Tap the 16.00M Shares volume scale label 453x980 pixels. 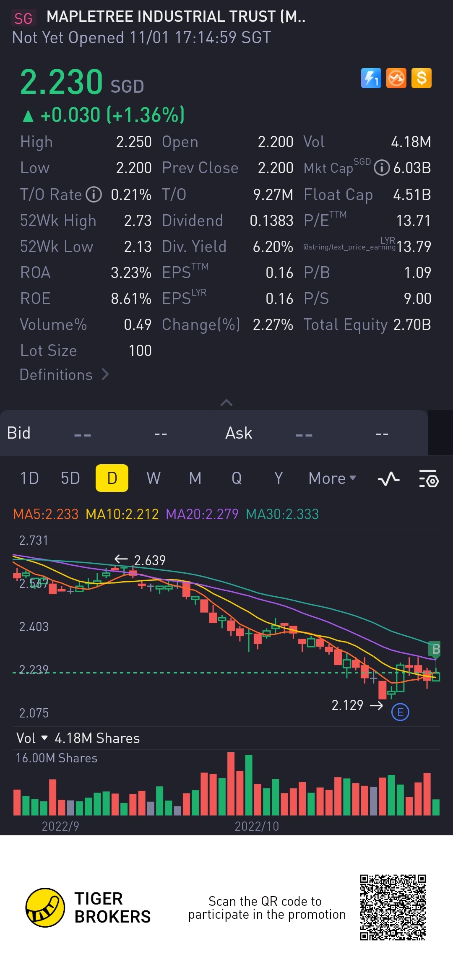click(x=57, y=758)
